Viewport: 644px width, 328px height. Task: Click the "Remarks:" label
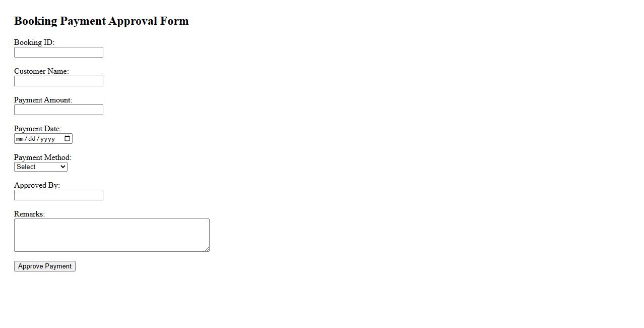29,214
